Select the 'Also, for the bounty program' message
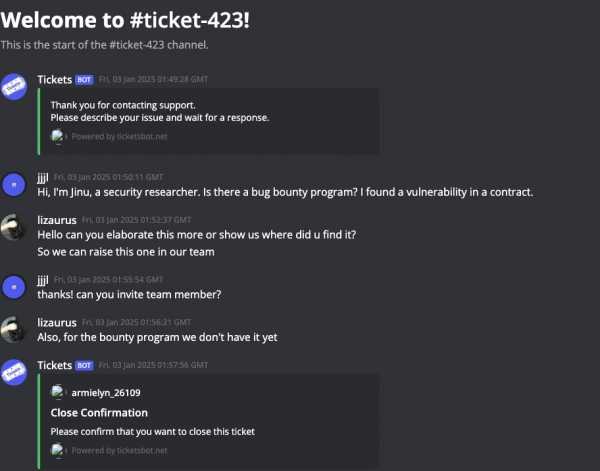 (157, 337)
